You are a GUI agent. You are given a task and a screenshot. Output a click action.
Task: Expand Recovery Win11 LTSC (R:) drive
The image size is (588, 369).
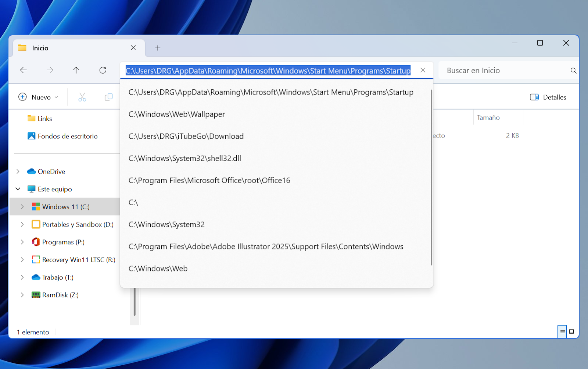pyautogui.click(x=22, y=260)
